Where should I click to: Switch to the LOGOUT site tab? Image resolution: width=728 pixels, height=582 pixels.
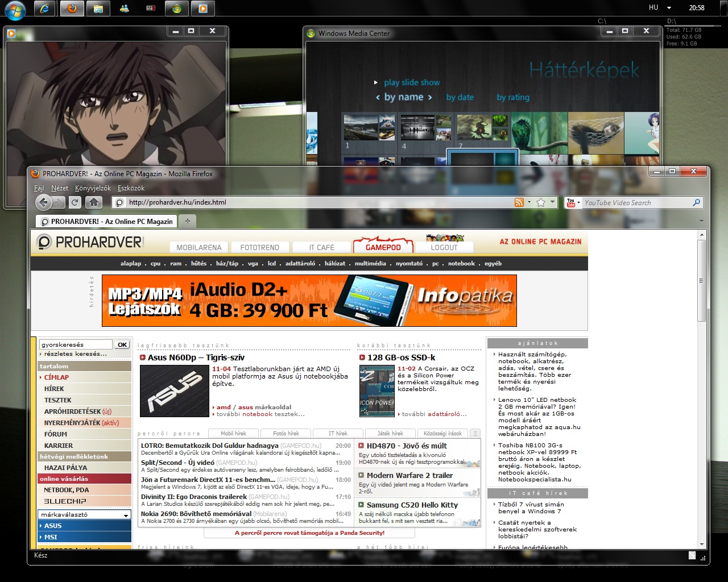[444, 247]
